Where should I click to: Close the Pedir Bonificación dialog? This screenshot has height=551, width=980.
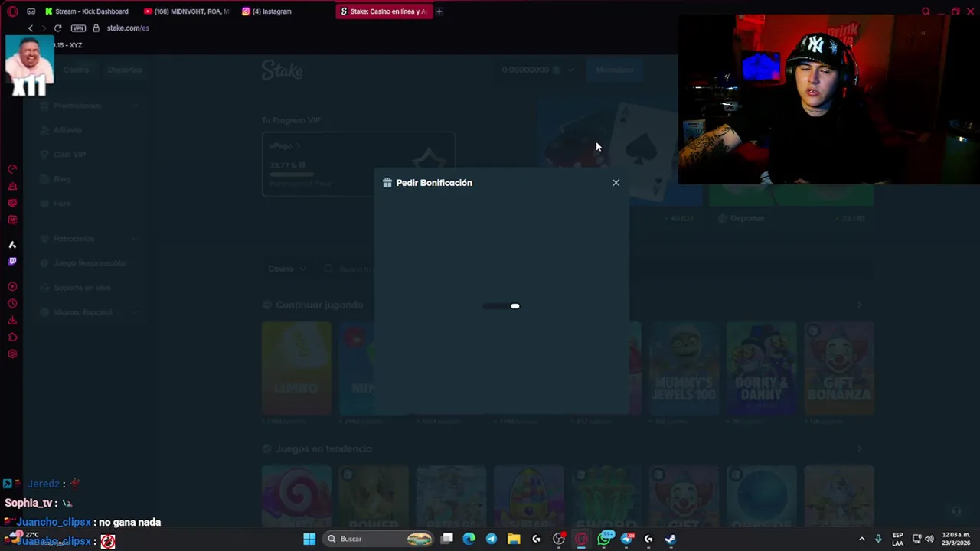click(616, 183)
